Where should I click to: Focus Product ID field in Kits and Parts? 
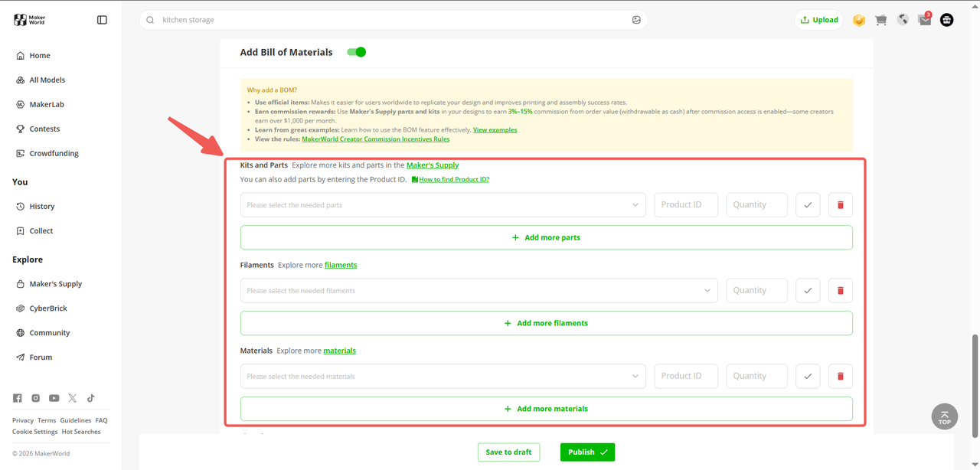point(686,205)
